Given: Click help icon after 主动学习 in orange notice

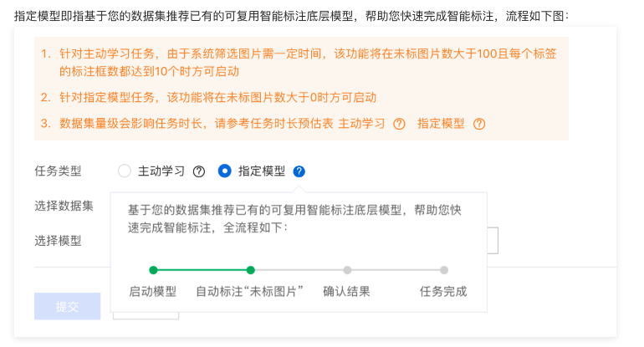Looking at the screenshot, I should tap(399, 124).
